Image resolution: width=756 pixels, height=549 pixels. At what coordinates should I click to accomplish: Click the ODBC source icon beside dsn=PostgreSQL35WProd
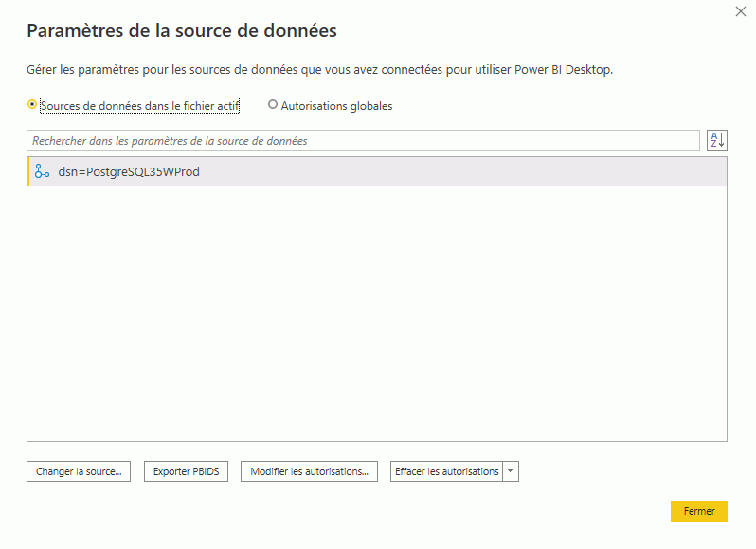pyautogui.click(x=42, y=171)
